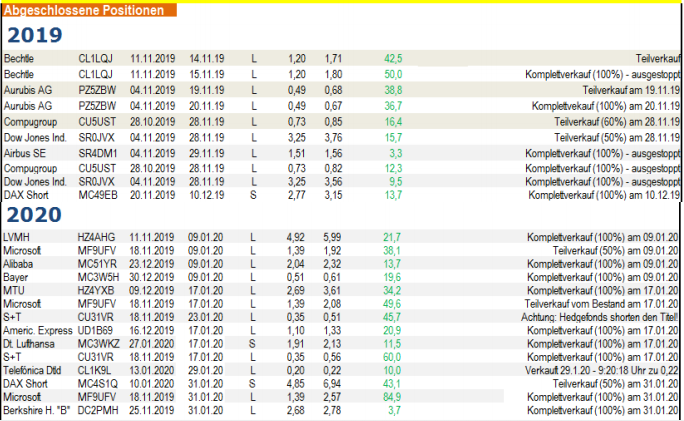The image size is (684, 421).
Task: Click the 19,6 gain for Bayer
Action: [392, 277]
